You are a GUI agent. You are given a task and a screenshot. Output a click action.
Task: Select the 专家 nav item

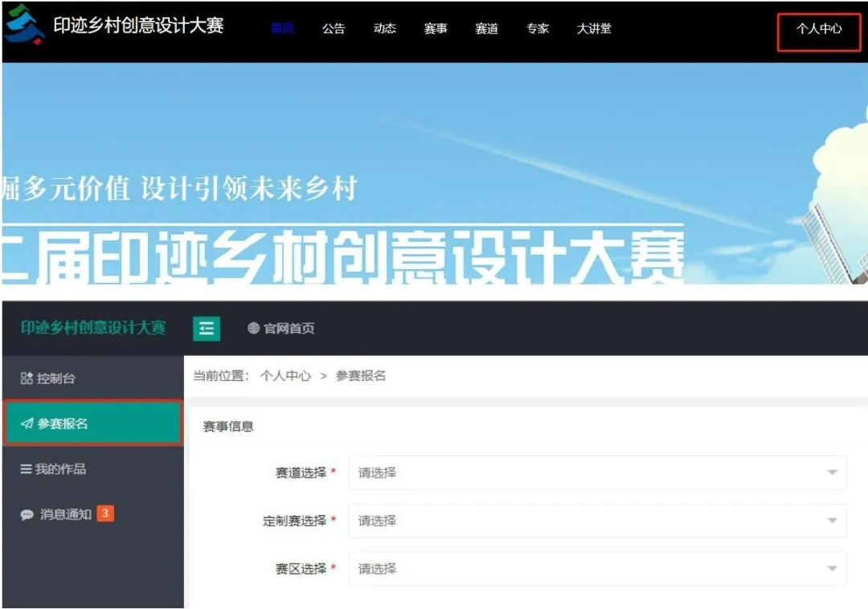(538, 29)
